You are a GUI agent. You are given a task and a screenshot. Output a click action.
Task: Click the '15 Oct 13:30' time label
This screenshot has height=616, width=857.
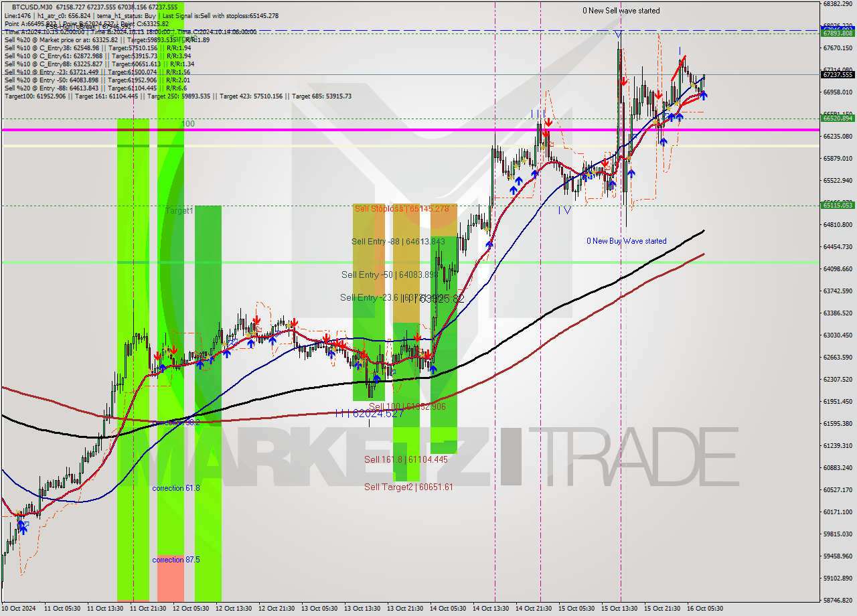[x=619, y=609]
